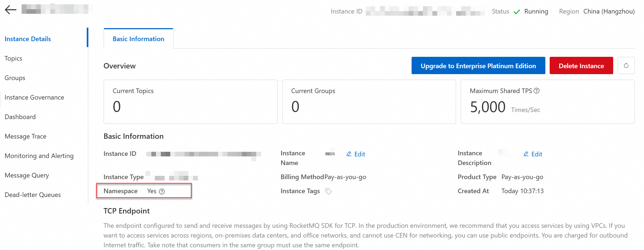The height and width of the screenshot is (250, 644).
Task: Click the refresh icon next to Delete Instance
Action: (x=626, y=66)
